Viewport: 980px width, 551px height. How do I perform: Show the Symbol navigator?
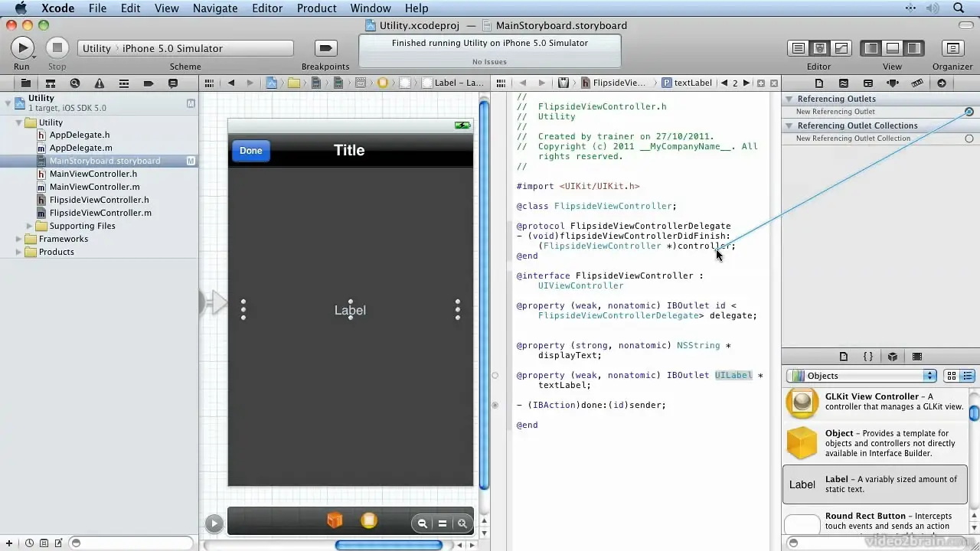50,83
